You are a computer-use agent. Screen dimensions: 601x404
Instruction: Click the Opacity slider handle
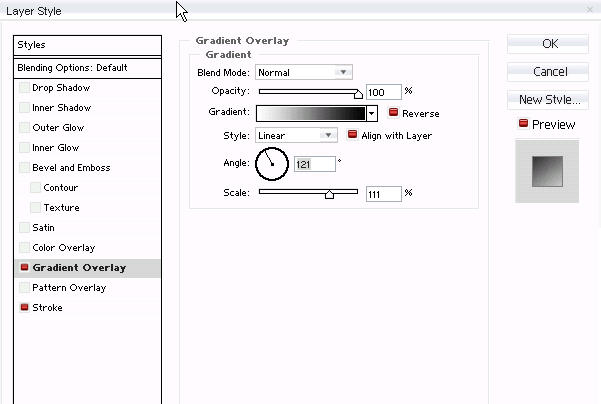[x=358, y=94]
